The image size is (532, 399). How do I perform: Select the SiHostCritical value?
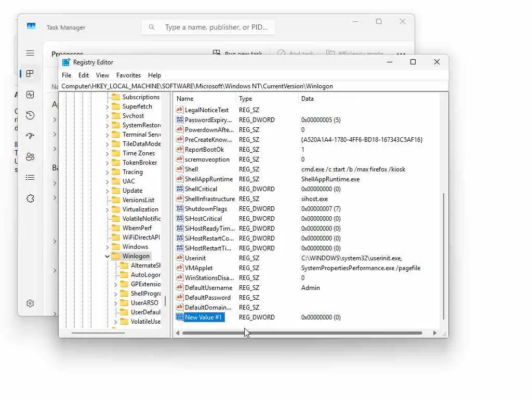(203, 219)
